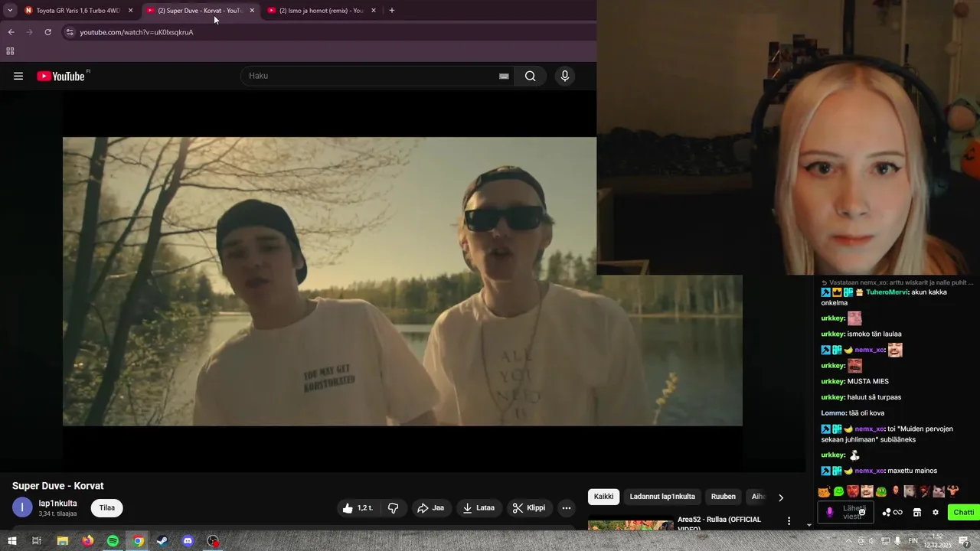Open the notification center icon

(965, 541)
